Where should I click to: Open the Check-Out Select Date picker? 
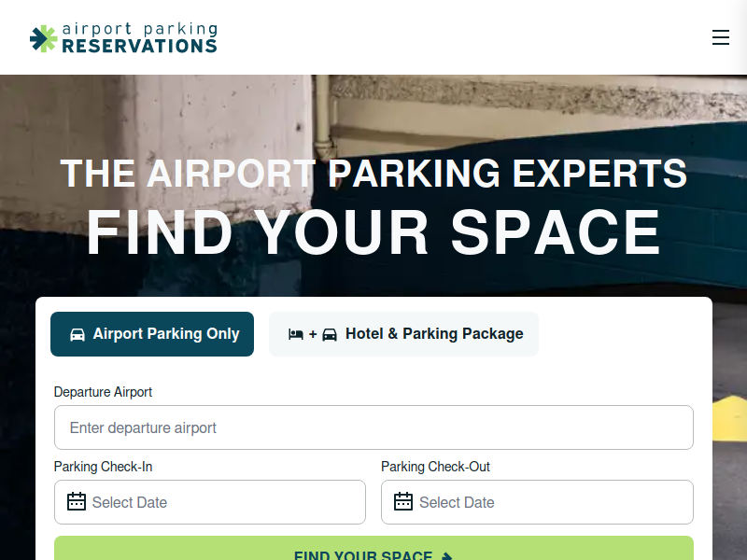click(x=549, y=502)
